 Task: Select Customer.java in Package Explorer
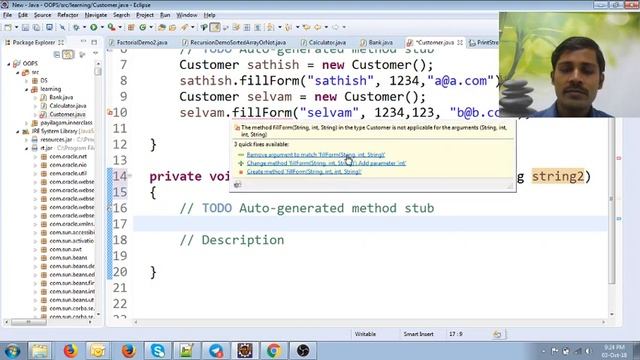(67, 114)
